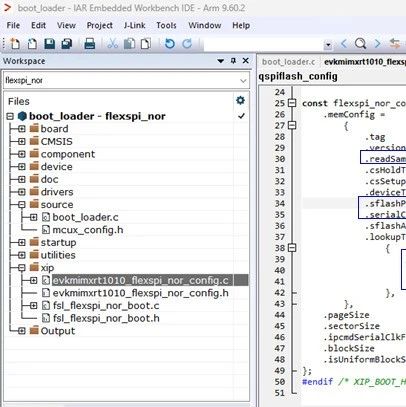Click the Find Previous left arrow
Image resolution: width=406 pixels, height=407 pixels.
344,44
